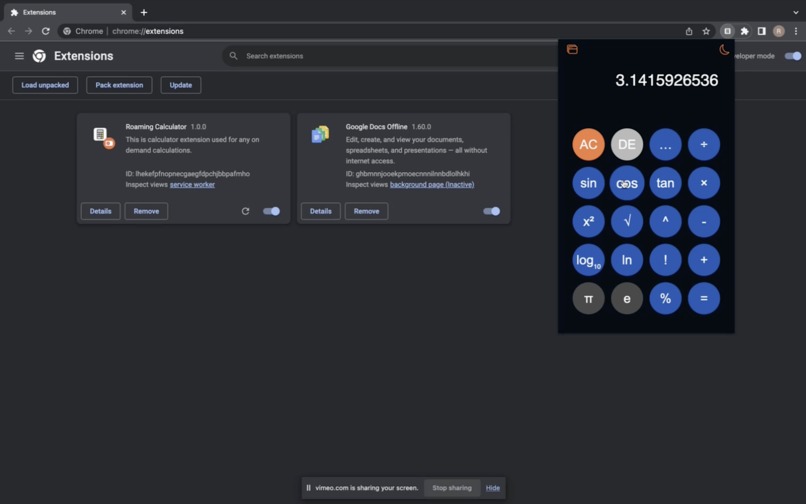The height and width of the screenshot is (504, 806).
Task: Hide the screen sharing notification bar
Action: pyautogui.click(x=492, y=488)
